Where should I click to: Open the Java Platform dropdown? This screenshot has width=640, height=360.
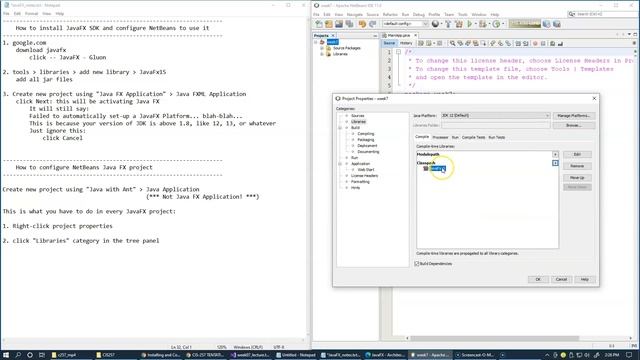[496, 116]
